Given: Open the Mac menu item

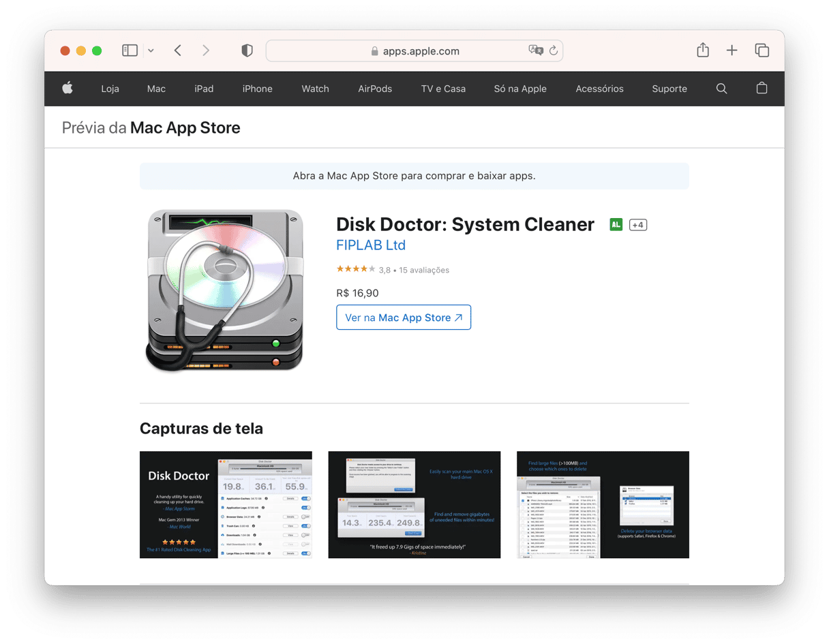Looking at the screenshot, I should point(156,89).
